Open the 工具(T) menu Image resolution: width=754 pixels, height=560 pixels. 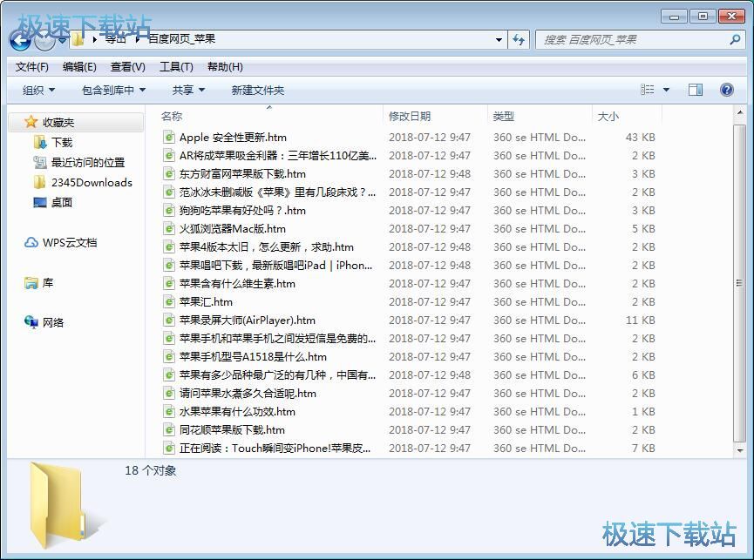[x=176, y=67]
